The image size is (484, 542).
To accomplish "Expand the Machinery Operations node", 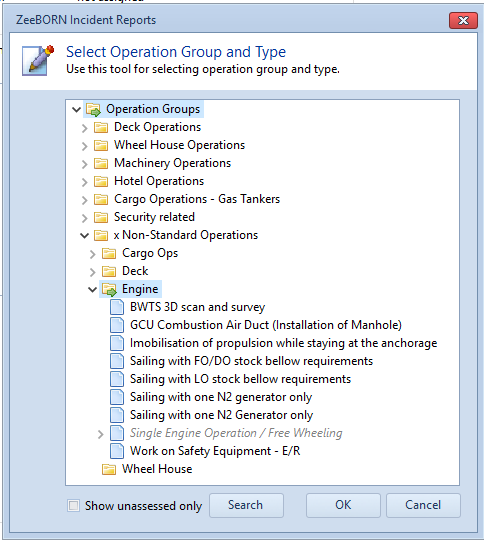I will pos(84,164).
